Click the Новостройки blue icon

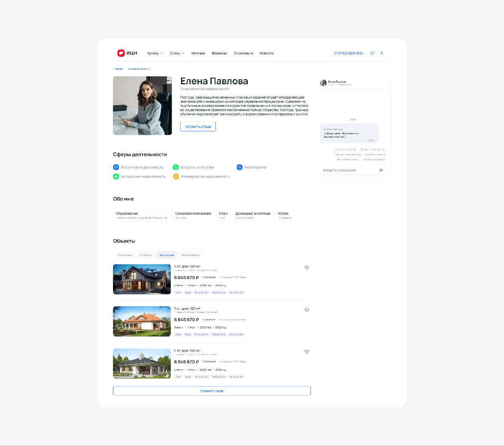239,167
